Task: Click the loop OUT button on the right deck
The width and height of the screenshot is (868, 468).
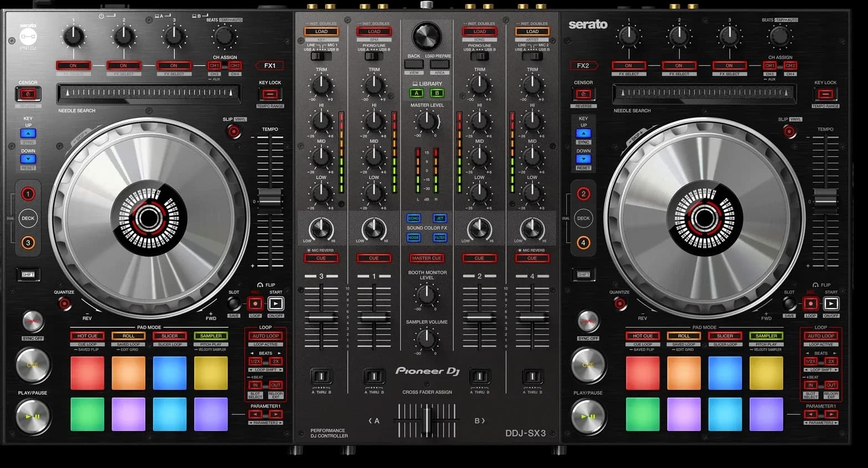Action: [x=831, y=385]
